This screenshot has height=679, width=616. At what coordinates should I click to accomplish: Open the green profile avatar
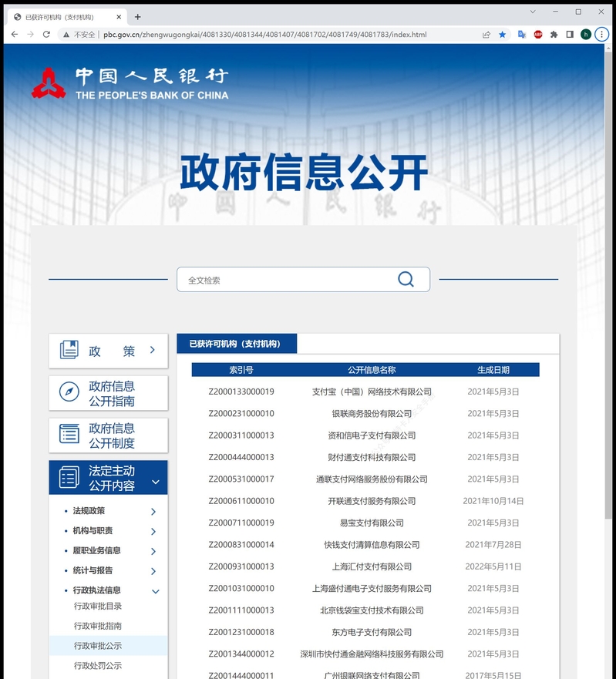(586, 35)
